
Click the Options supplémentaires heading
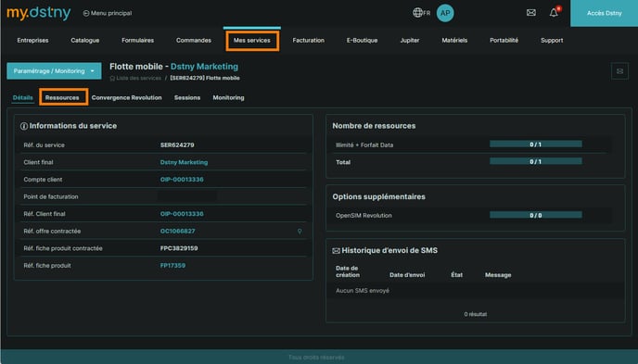[378, 196]
